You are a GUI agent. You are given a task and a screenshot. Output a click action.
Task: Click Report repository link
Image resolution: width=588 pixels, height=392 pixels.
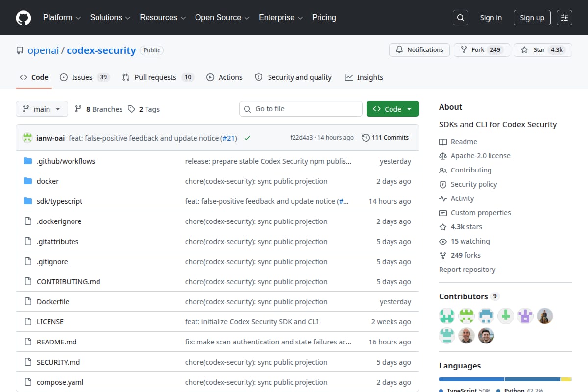pos(467,269)
